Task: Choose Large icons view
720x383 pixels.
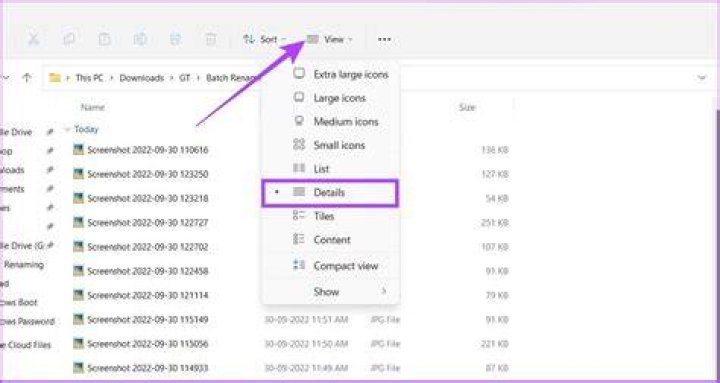Action: (331, 98)
